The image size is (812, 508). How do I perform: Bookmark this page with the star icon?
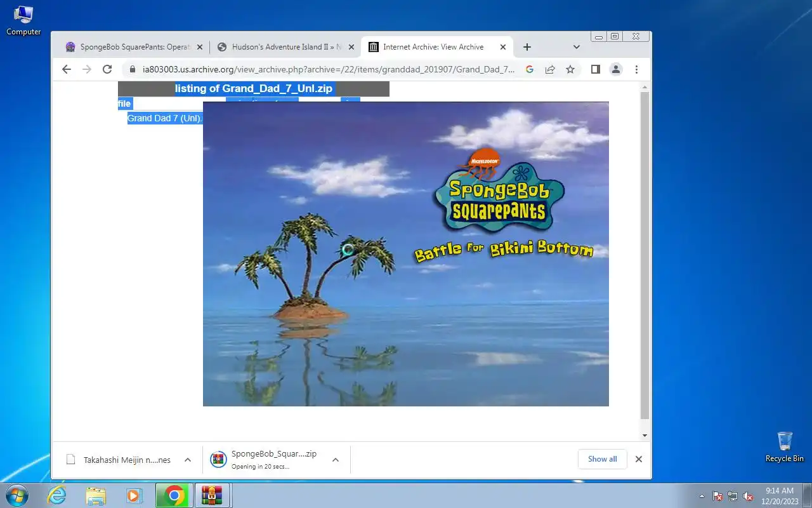click(570, 69)
